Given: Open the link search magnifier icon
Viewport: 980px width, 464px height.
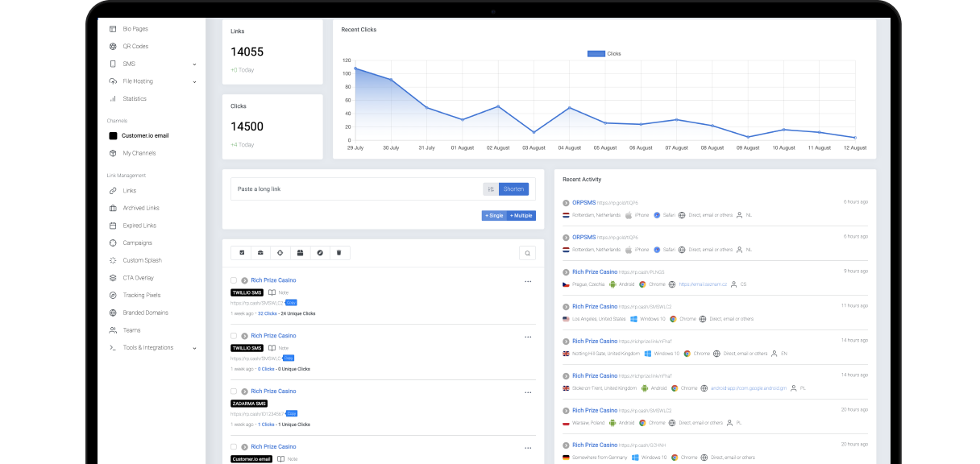Looking at the screenshot, I should [527, 253].
